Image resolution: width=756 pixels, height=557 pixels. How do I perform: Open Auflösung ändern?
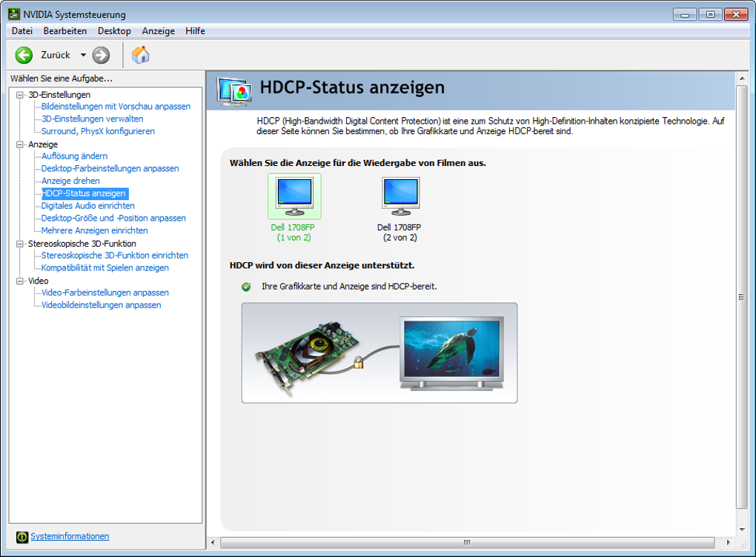pos(74,156)
